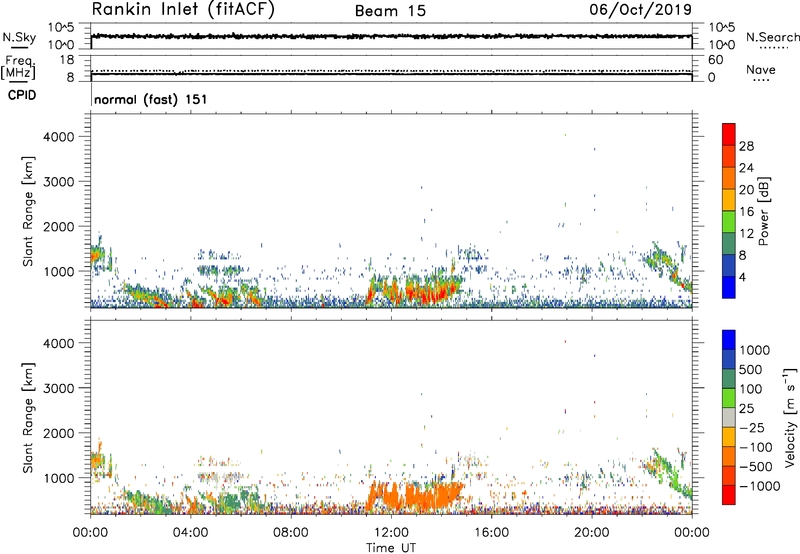
Task: Click the '12:00' time axis label
Action: (391, 533)
